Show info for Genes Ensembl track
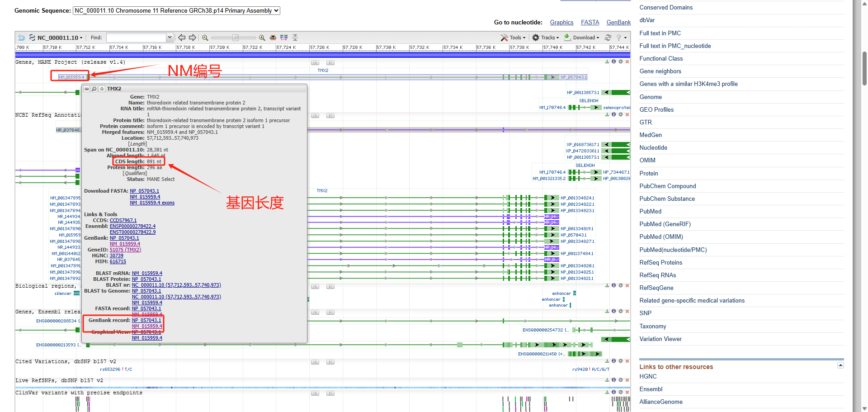868x412 pixels. 614,311
